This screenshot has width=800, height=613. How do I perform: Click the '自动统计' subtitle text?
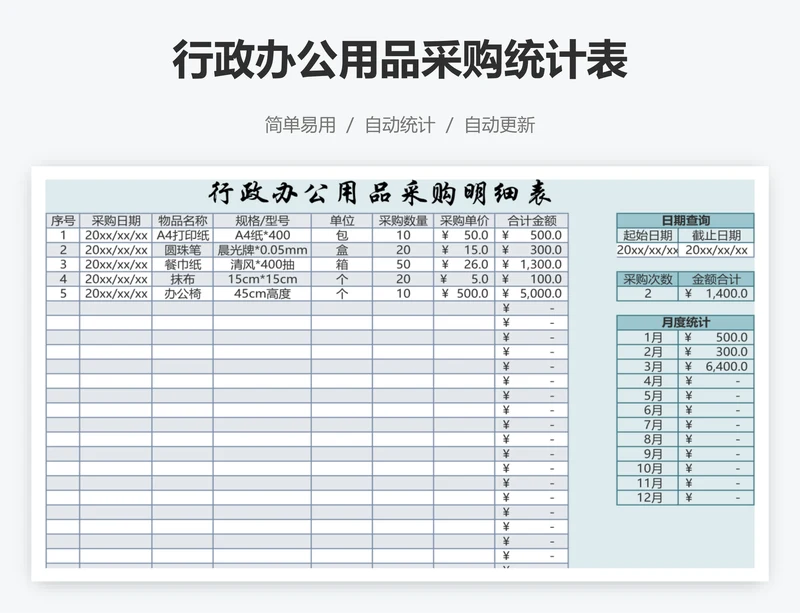400,125
